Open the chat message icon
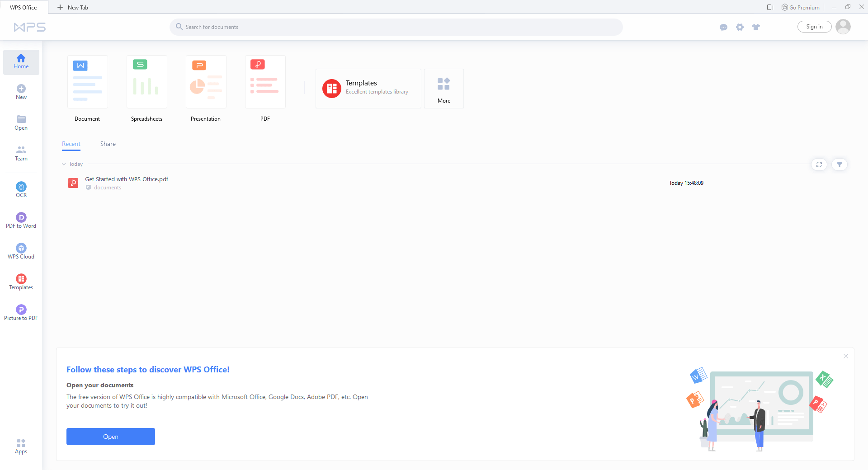Screen dimensions: 868x470 point(723,27)
